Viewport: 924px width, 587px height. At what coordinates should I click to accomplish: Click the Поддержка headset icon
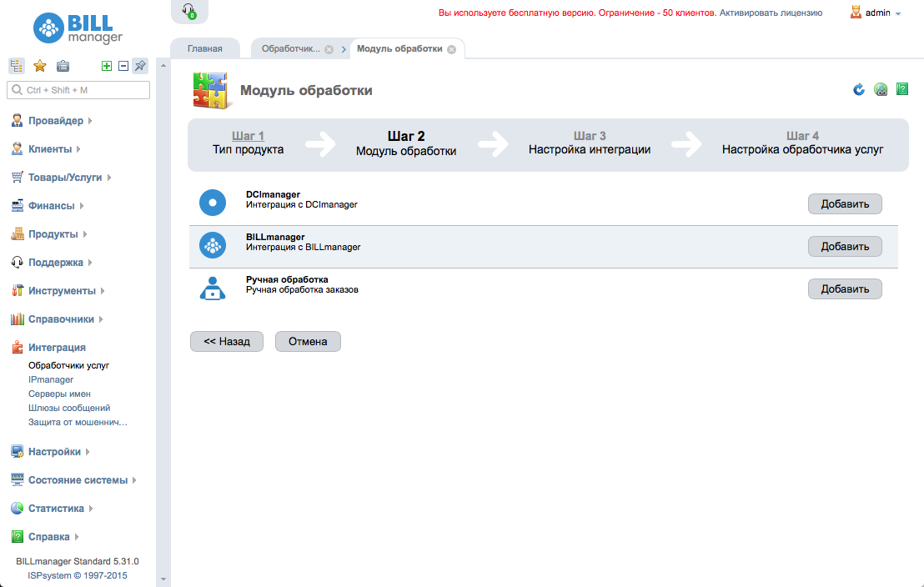[17, 262]
